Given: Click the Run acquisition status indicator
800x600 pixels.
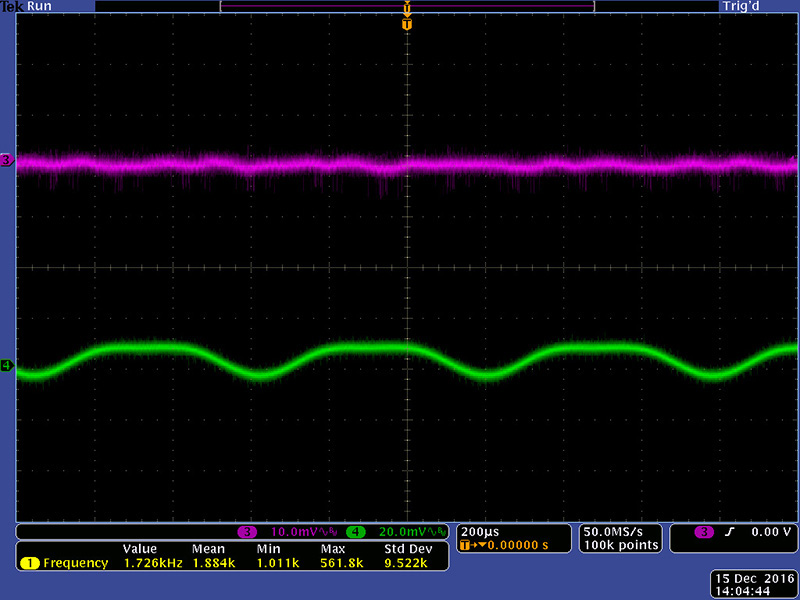Looking at the screenshot, I should point(38,6).
